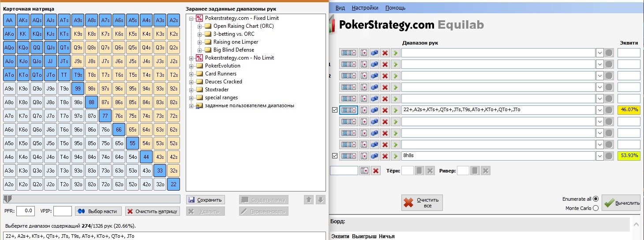The image size is (644, 240).
Task: Open dropdown arrow of 8h8s range field
Action: 600,156
